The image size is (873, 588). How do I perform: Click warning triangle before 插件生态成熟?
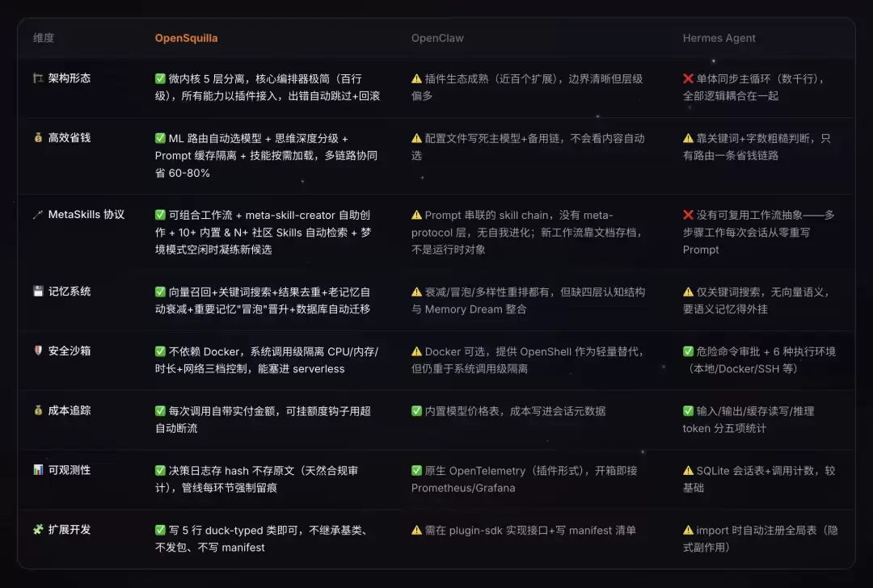point(416,78)
